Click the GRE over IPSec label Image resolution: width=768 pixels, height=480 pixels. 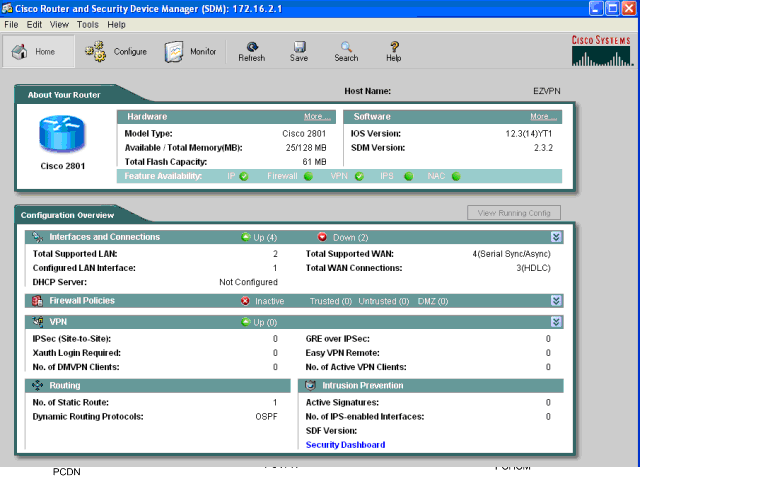tap(337, 338)
